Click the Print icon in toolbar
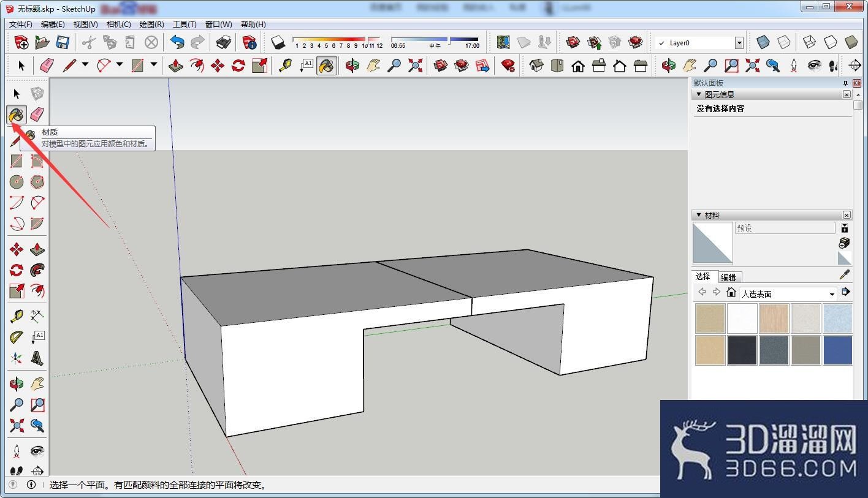The image size is (868, 498). 224,42
